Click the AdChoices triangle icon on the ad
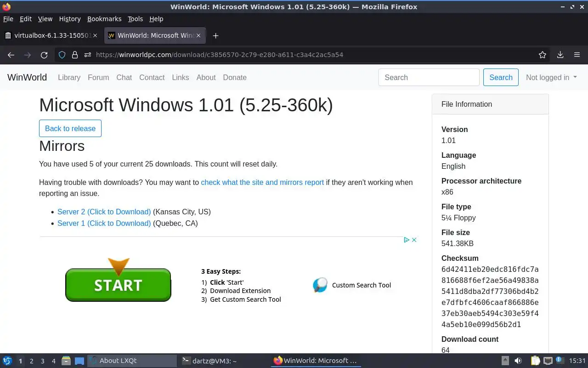The height and width of the screenshot is (368, 588). pyautogui.click(x=407, y=240)
